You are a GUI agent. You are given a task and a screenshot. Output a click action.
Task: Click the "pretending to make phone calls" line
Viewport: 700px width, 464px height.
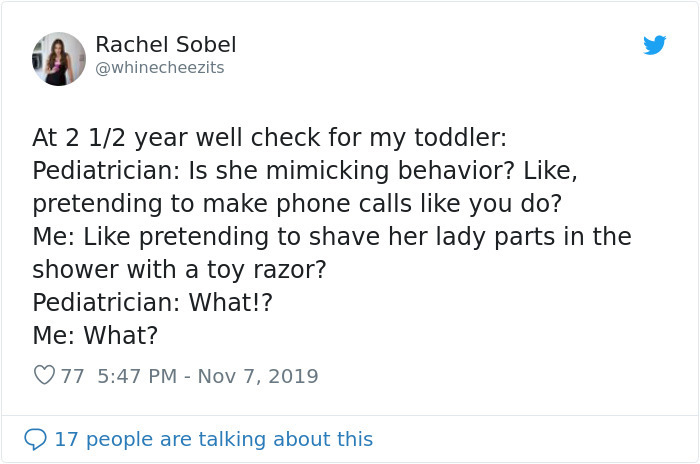click(x=296, y=203)
